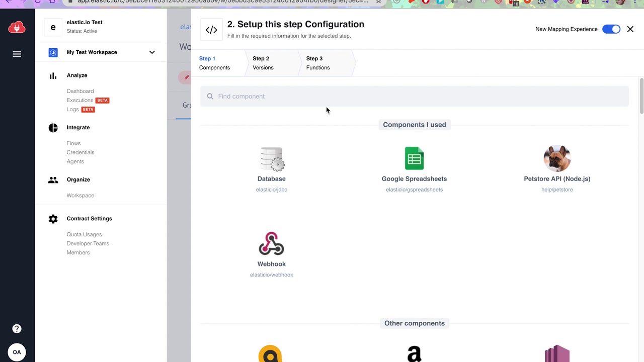This screenshot has height=362, width=644.
Task: Select the yellow circular component under Other components
Action: (x=270, y=353)
